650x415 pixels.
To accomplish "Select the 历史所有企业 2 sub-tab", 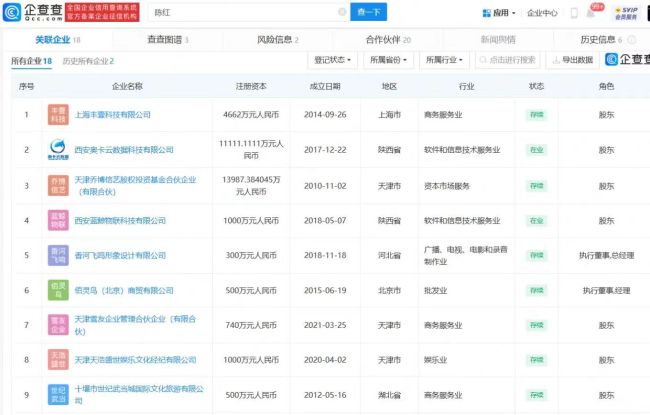I will pyautogui.click(x=88, y=61).
